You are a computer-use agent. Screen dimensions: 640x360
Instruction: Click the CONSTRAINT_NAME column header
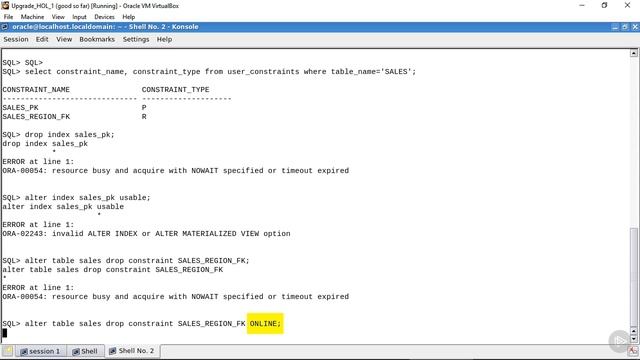36,90
